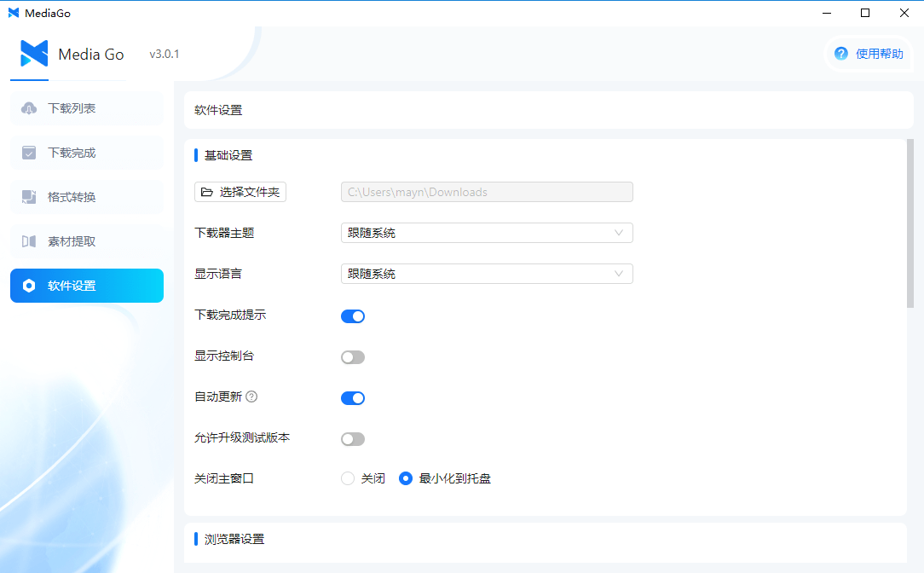Image resolution: width=924 pixels, height=573 pixels.
Task: Open the 显示语言 dropdown
Action: tap(486, 273)
